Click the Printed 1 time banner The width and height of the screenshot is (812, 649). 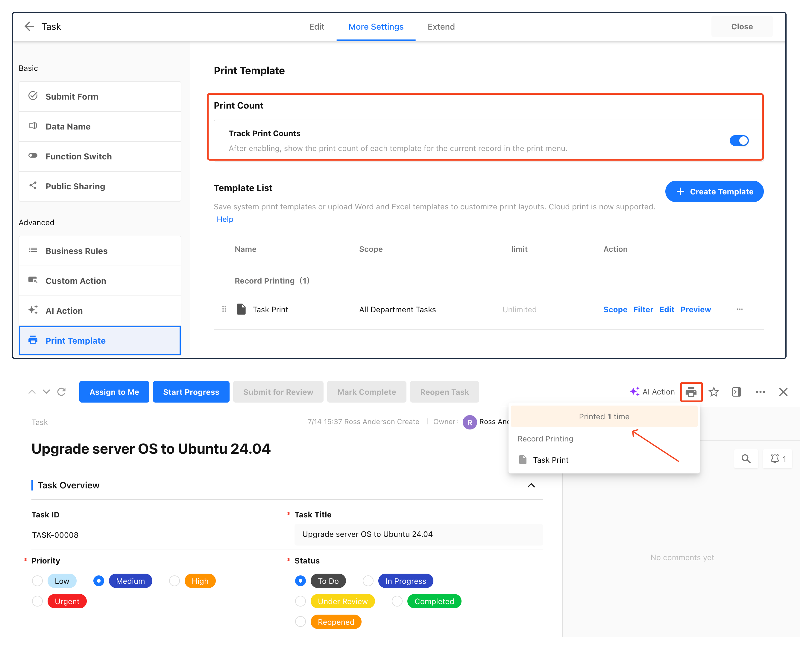coord(604,416)
